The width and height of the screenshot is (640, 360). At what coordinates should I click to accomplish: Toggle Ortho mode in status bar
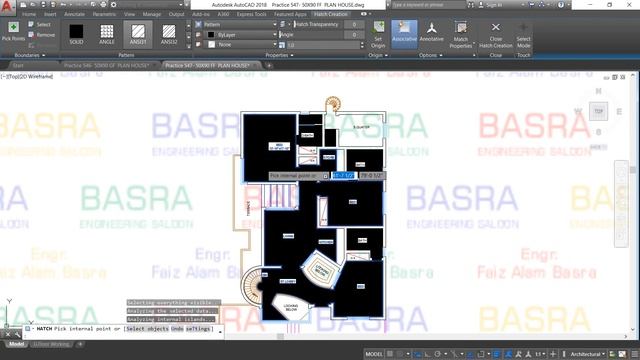point(427,354)
